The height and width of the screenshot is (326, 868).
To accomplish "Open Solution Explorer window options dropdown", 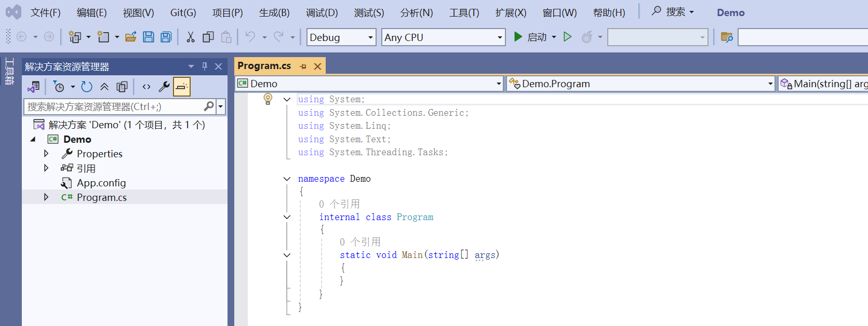I will (x=191, y=66).
